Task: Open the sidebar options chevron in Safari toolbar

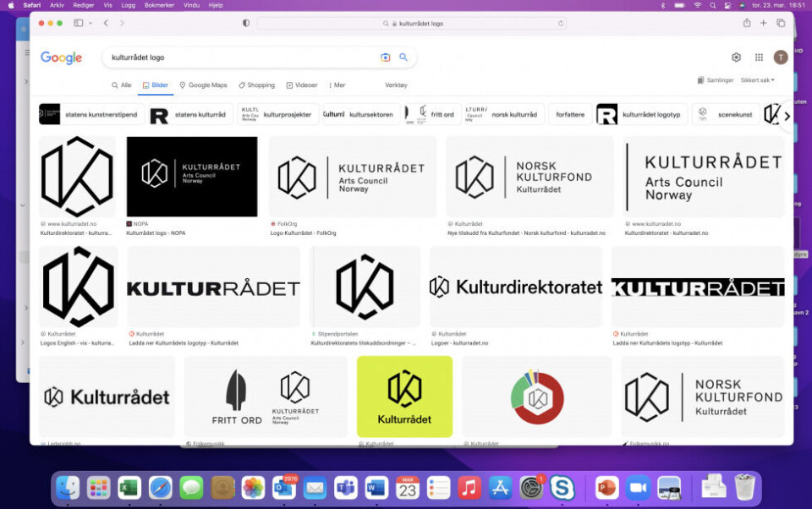Action: (91, 23)
